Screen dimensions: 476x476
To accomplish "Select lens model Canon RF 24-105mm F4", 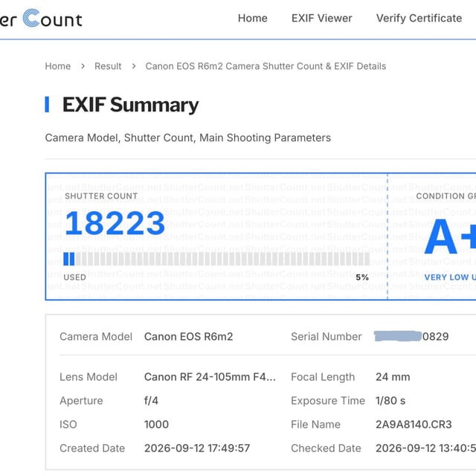I will [210, 377].
